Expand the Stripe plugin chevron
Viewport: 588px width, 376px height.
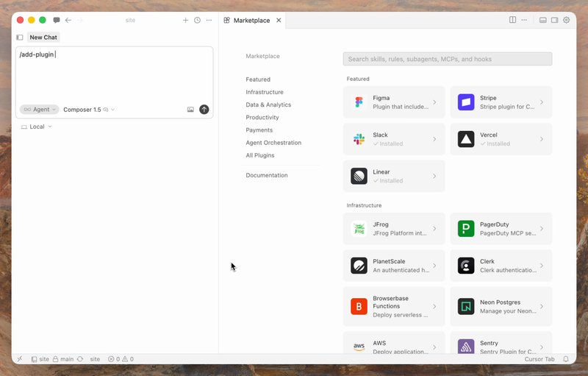tap(542, 102)
